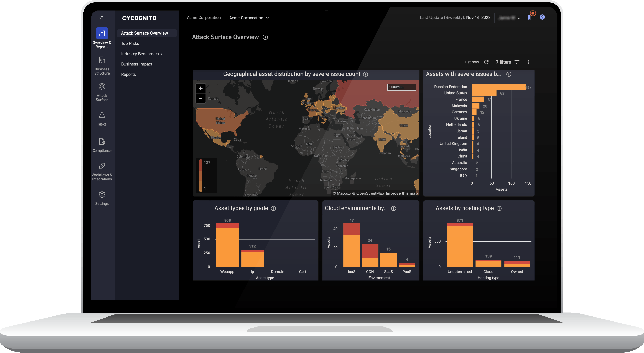Open Settings gear in sidebar
The height and width of the screenshot is (353, 644).
pos(102,198)
